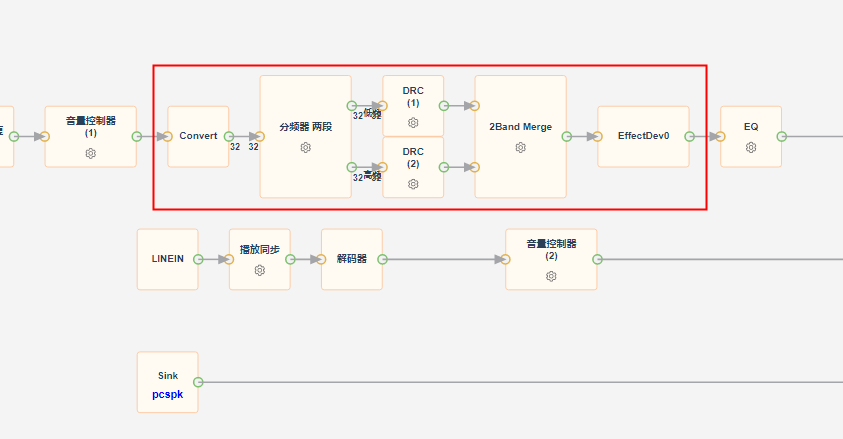This screenshot has width=843, height=439.
Task: Click input port of EQ node
Action: tap(720, 136)
